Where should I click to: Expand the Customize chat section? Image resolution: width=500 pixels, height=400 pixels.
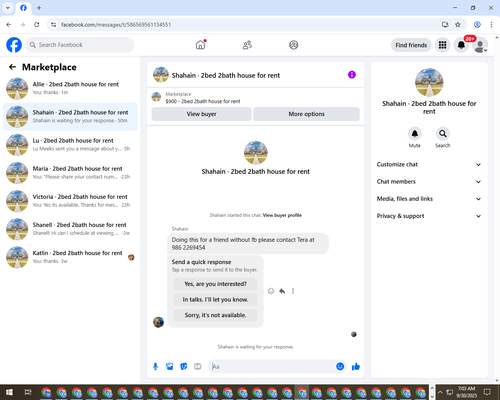coord(429,164)
